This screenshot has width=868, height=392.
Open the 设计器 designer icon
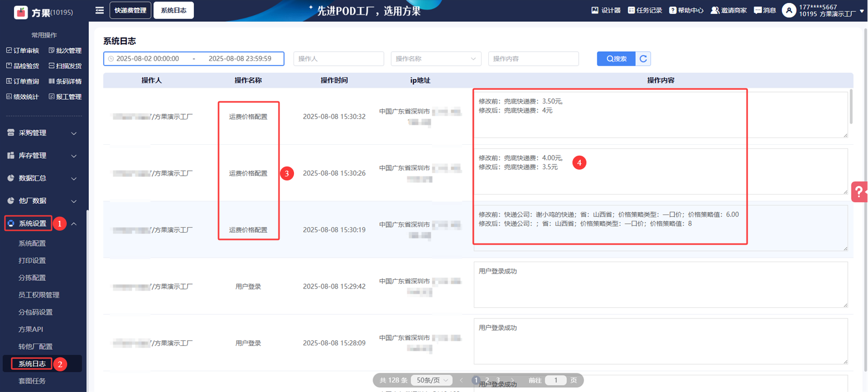[595, 10]
